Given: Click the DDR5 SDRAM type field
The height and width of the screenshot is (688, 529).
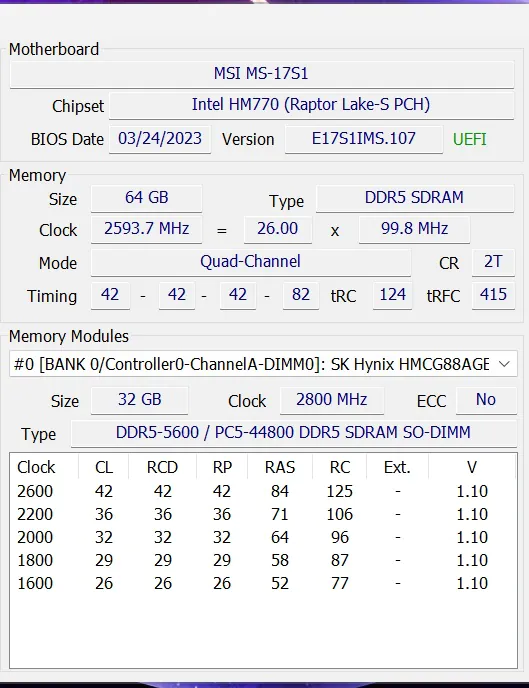Looking at the screenshot, I should click(415, 198).
